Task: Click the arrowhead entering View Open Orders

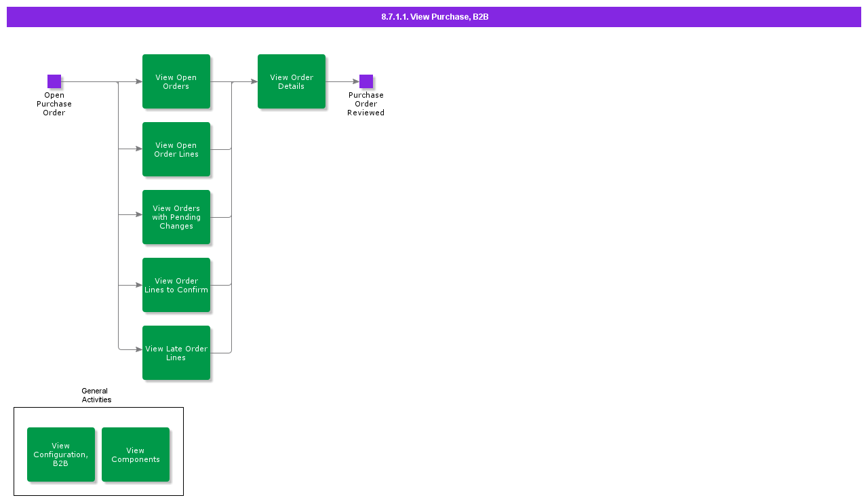Action: (138, 81)
